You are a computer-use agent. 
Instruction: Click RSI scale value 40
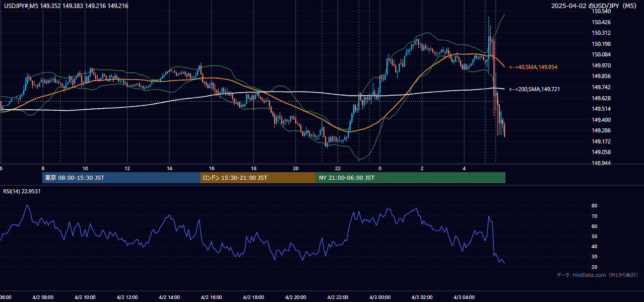(x=595, y=246)
